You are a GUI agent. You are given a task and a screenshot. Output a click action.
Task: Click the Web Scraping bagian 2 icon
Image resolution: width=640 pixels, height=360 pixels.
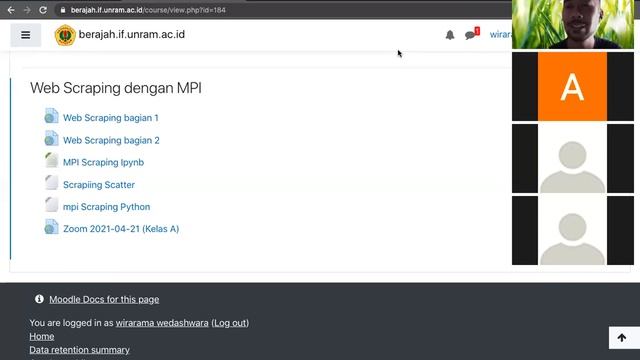(51, 138)
